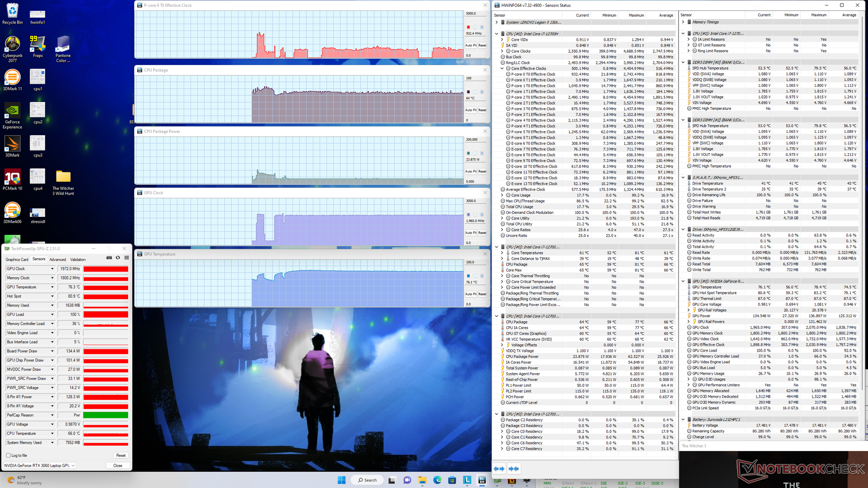Click Auto Fit in CPU Package graph
The height and width of the screenshot is (488, 868).
pyautogui.click(x=471, y=110)
